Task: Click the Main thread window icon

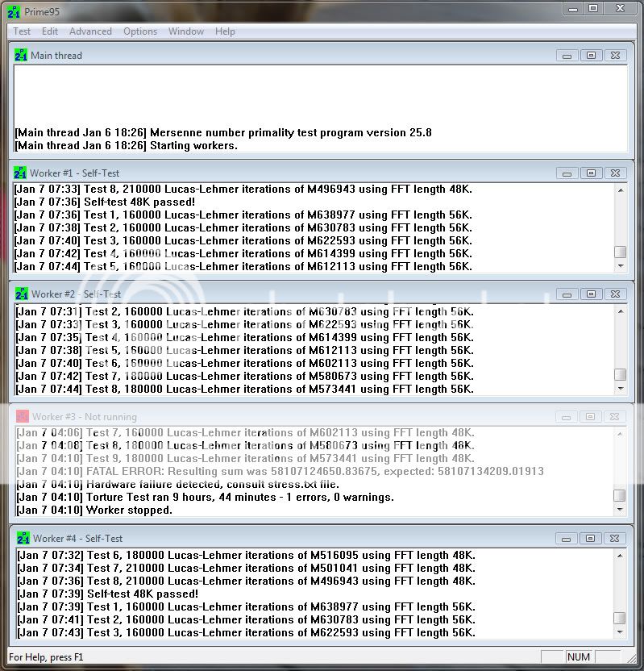Action: click(x=20, y=55)
